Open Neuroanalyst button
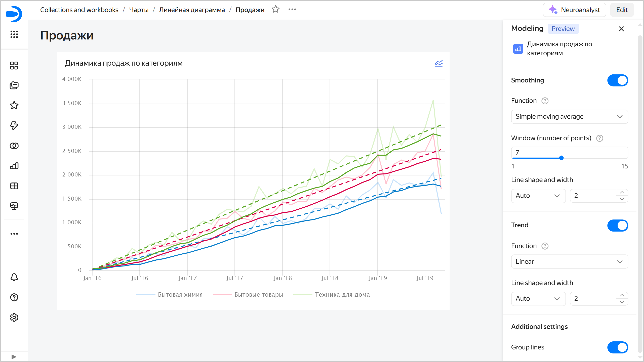The height and width of the screenshot is (362, 644). [x=574, y=10]
